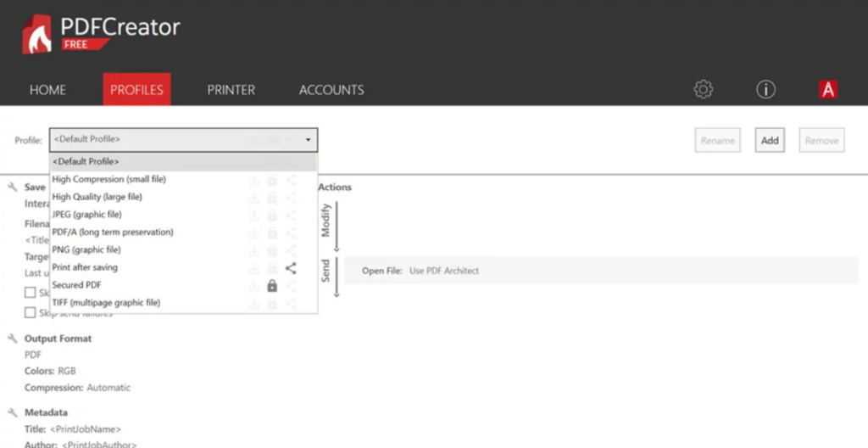Select TIFF (multipage graphic file) profile
Viewport: 868px width, 448px height.
pyautogui.click(x=183, y=303)
